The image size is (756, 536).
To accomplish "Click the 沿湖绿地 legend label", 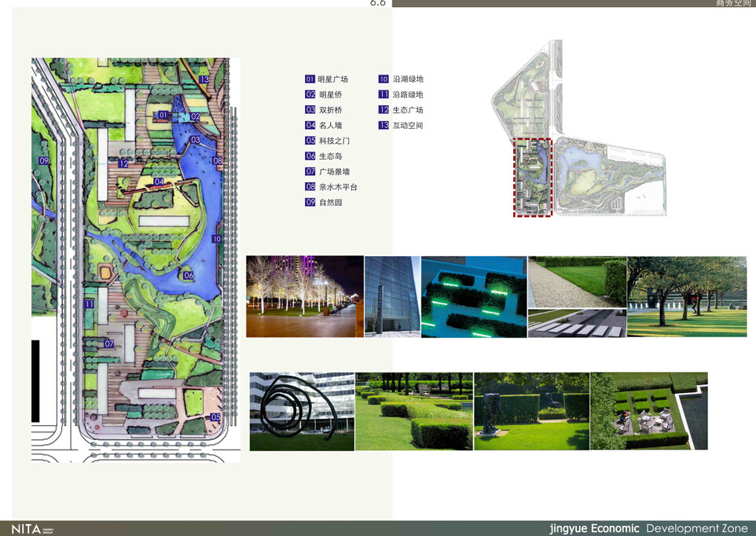I will coord(408,79).
